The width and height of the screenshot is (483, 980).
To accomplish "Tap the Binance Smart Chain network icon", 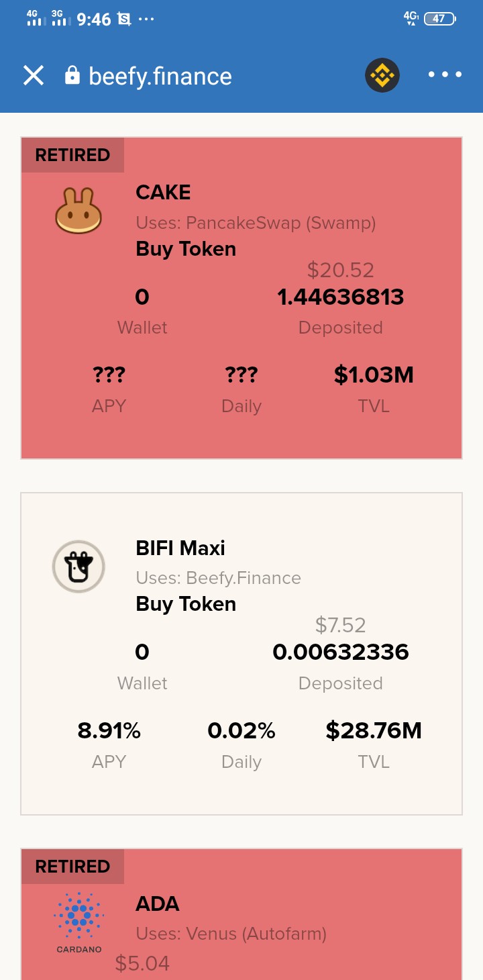I will tap(382, 75).
